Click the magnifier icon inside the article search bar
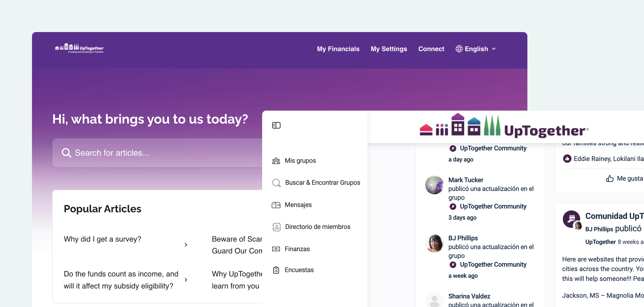Screen dimensions: 644x307 (67, 152)
